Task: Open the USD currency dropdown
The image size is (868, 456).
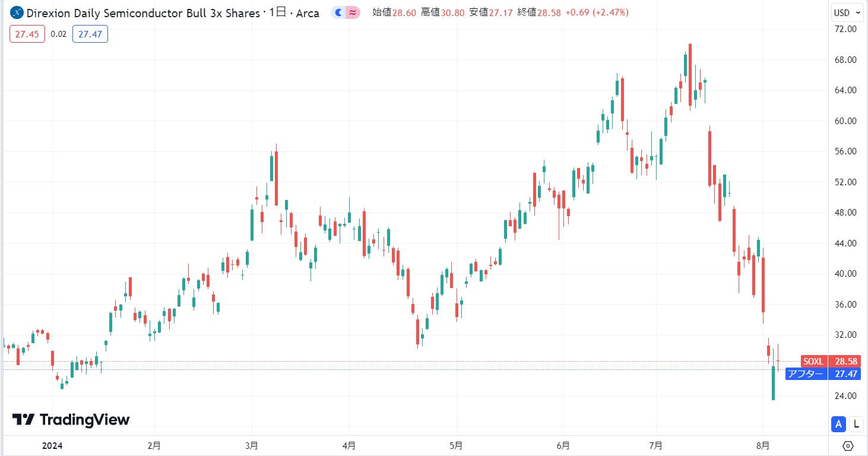Action: tap(848, 12)
